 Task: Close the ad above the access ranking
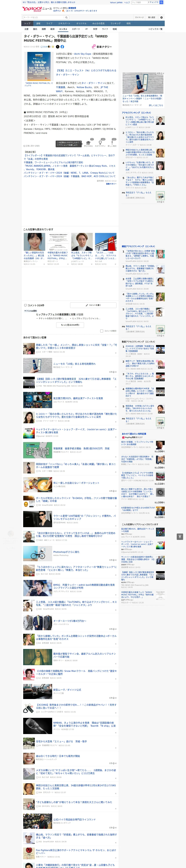[x=163, y=73]
